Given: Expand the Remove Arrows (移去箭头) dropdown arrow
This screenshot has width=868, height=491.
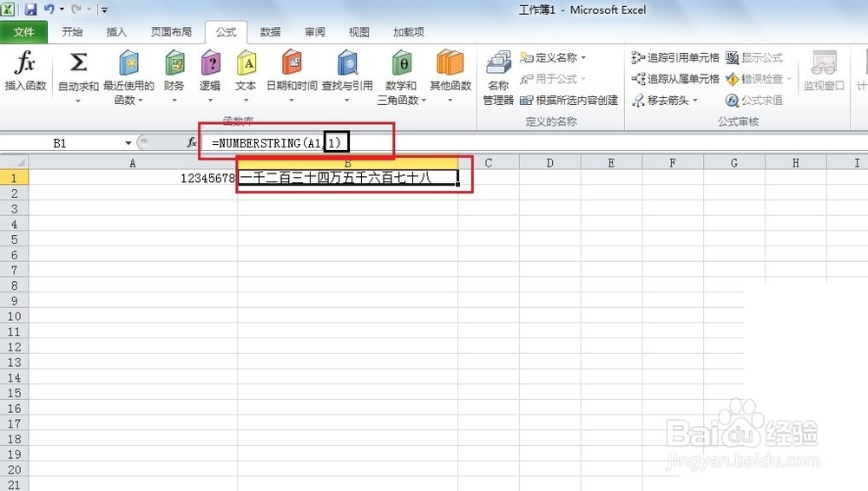Looking at the screenshot, I should (694, 100).
